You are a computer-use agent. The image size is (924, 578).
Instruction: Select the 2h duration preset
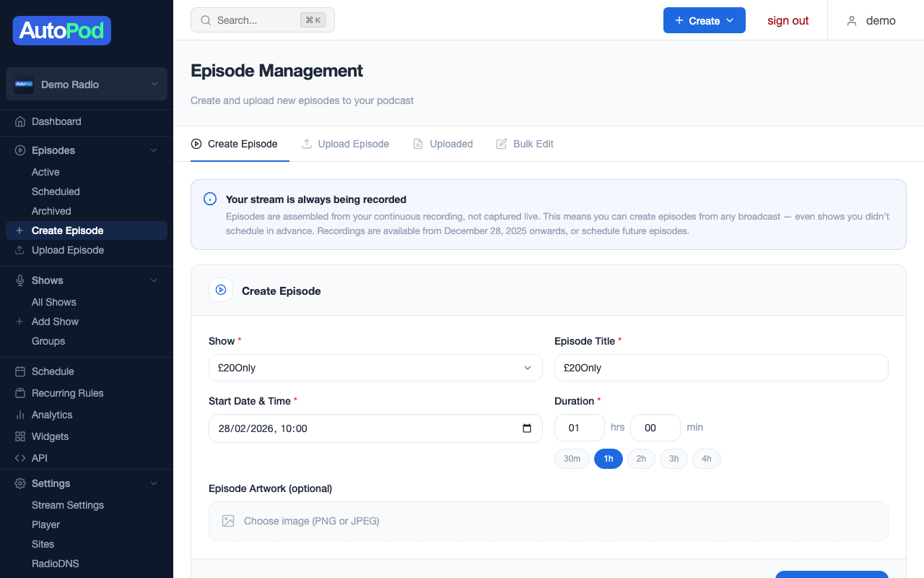click(x=641, y=458)
